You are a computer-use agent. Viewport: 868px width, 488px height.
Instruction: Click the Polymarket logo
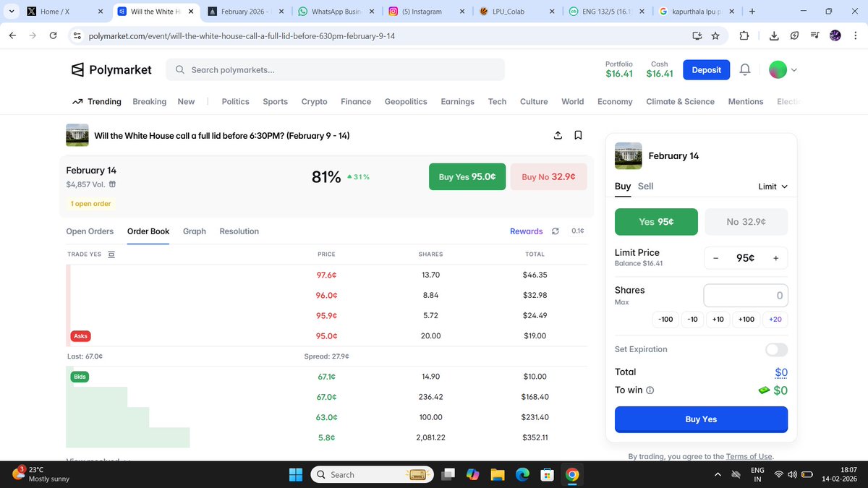111,69
